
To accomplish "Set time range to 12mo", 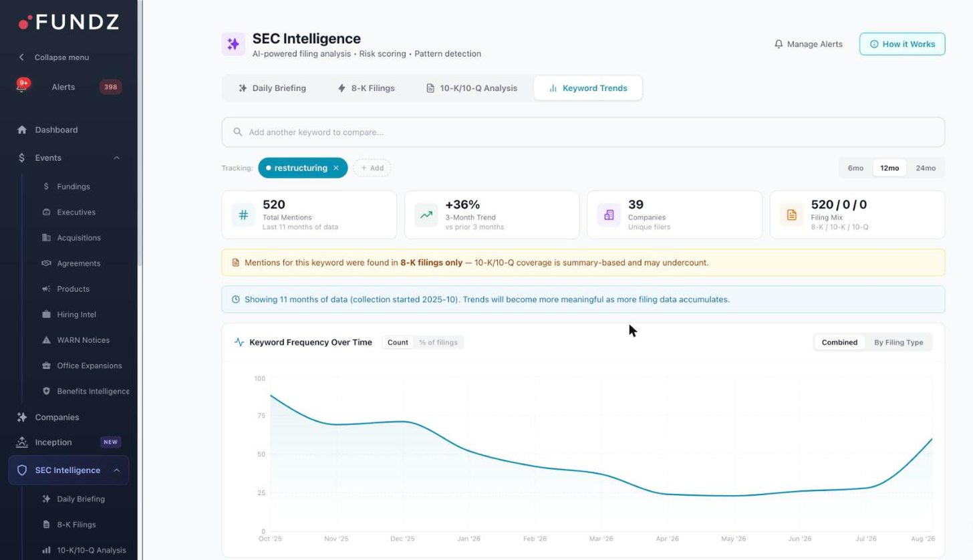I will click(889, 168).
